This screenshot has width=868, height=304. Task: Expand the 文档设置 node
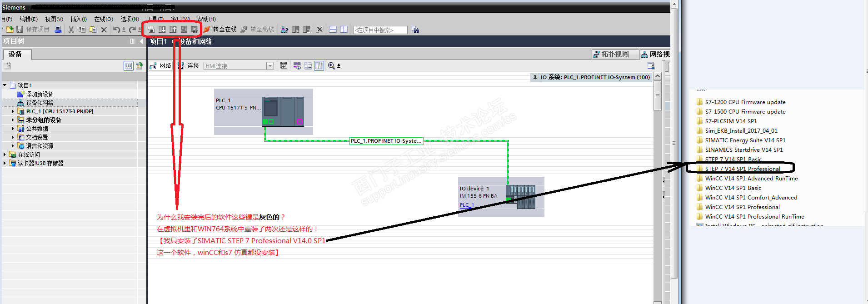tap(13, 137)
